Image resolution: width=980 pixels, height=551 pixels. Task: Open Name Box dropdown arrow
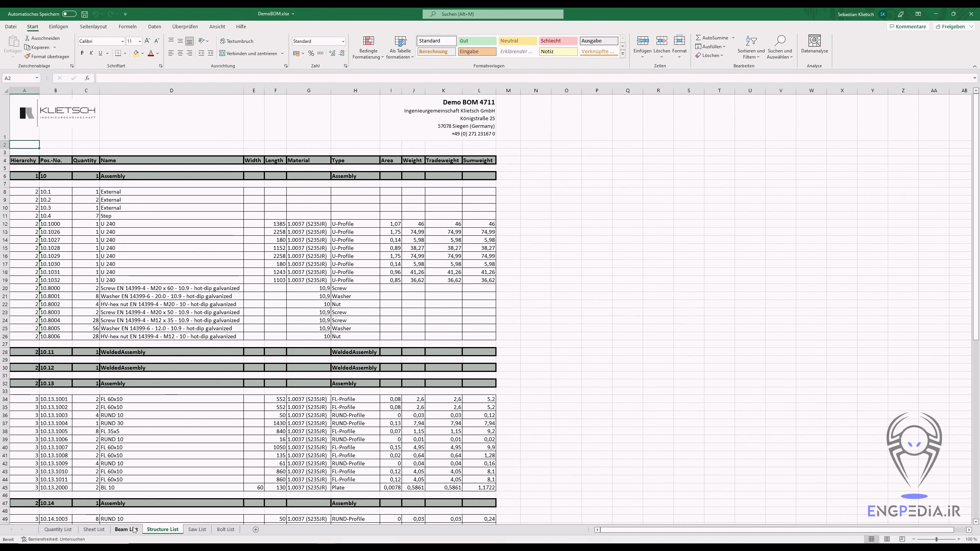37,78
